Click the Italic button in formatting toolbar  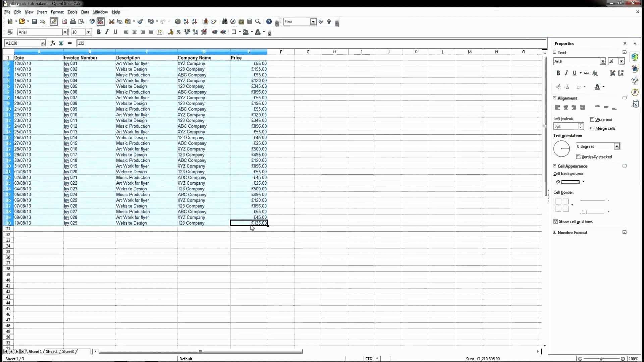(x=107, y=32)
